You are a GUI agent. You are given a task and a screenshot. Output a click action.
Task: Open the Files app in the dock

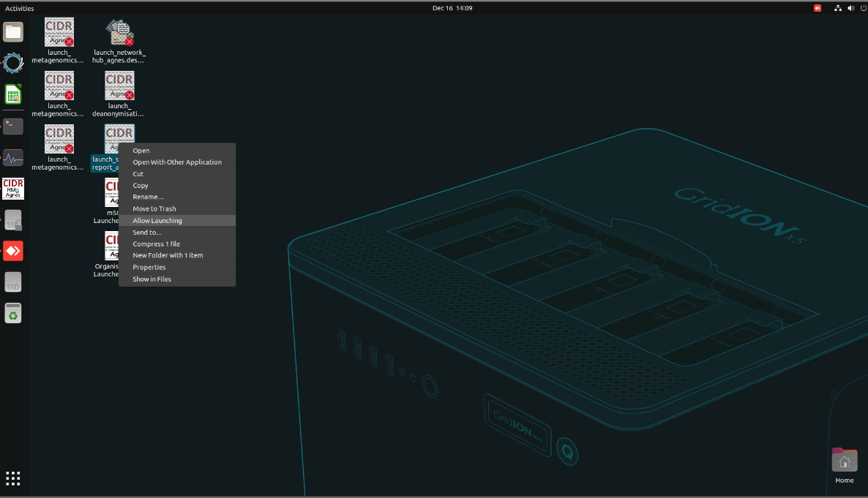pyautogui.click(x=13, y=32)
